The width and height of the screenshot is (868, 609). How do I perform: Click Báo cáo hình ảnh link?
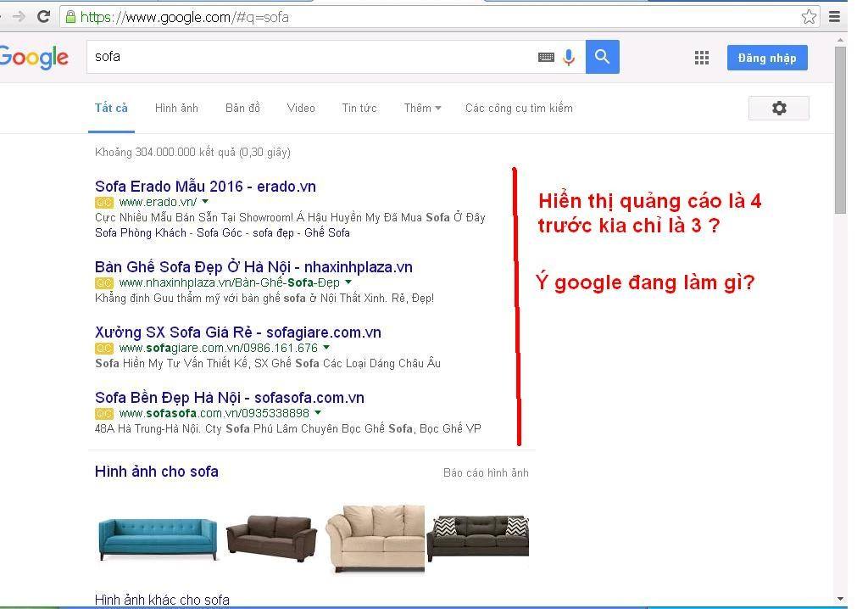click(x=486, y=472)
